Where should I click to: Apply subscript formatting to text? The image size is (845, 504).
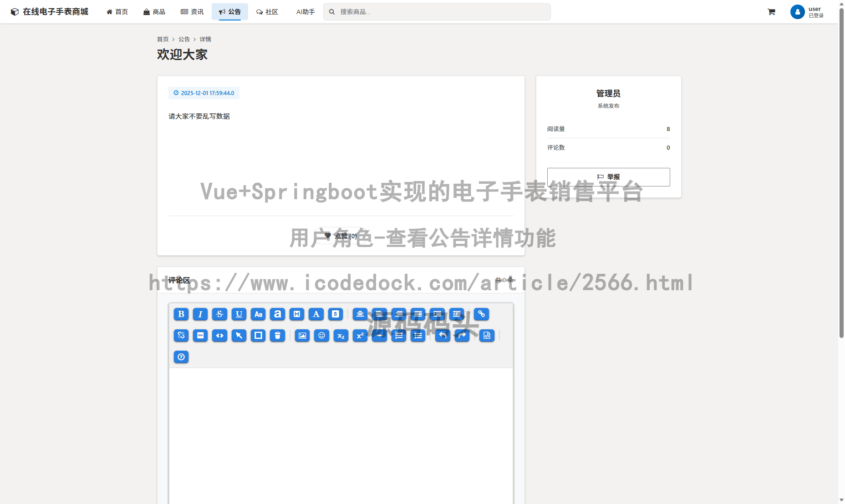point(341,336)
